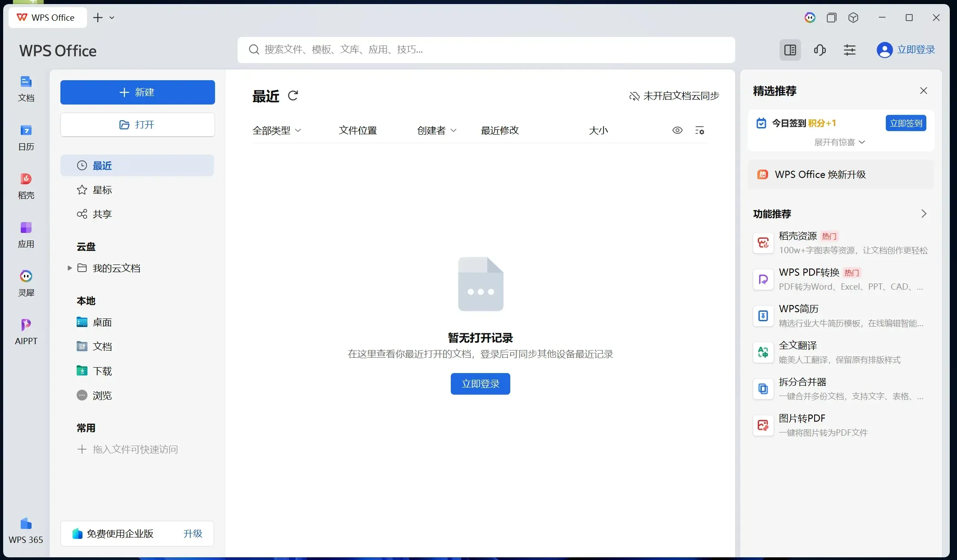
Task: Expand 我的云文档 tree arrow
Action: pyautogui.click(x=69, y=268)
